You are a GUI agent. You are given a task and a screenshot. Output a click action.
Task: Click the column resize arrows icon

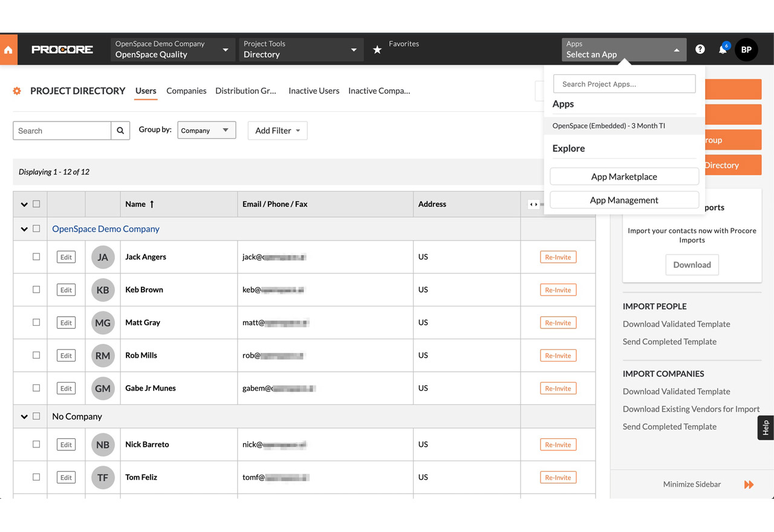(x=533, y=204)
